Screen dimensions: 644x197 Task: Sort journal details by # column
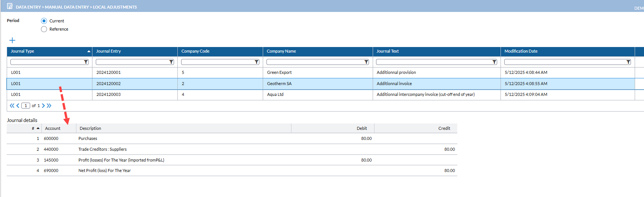pos(33,128)
